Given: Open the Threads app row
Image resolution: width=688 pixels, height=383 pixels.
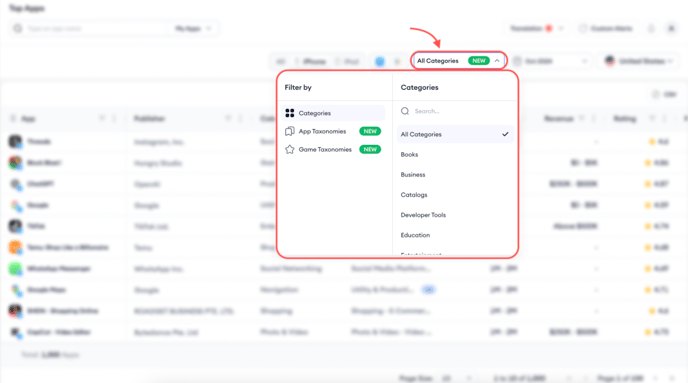Looking at the screenshot, I should coord(39,142).
